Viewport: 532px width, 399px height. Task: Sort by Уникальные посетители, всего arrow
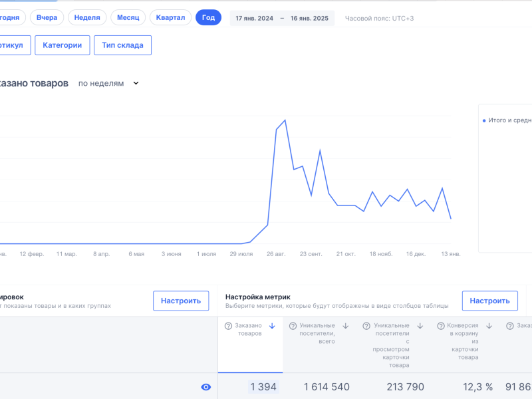(346, 326)
